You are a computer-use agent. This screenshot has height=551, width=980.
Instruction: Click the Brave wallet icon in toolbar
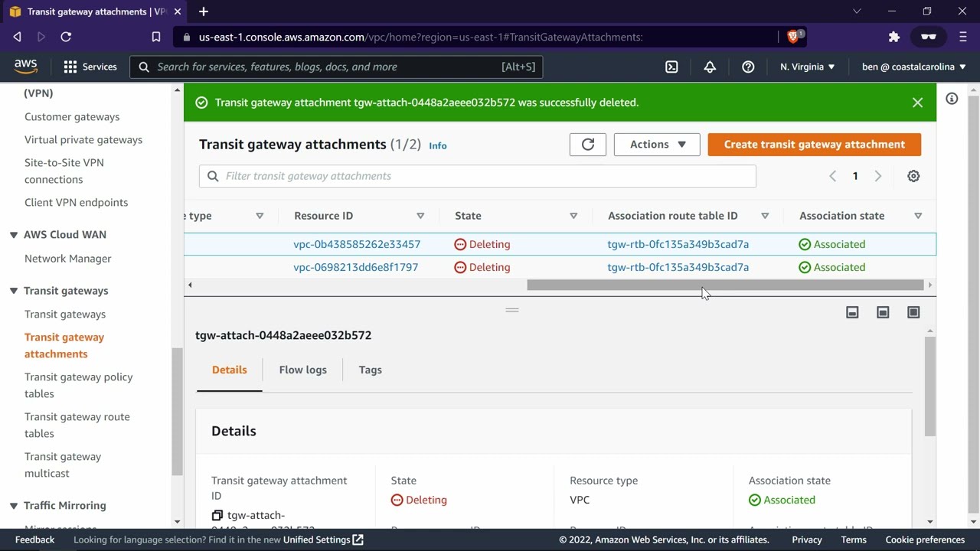(x=928, y=37)
